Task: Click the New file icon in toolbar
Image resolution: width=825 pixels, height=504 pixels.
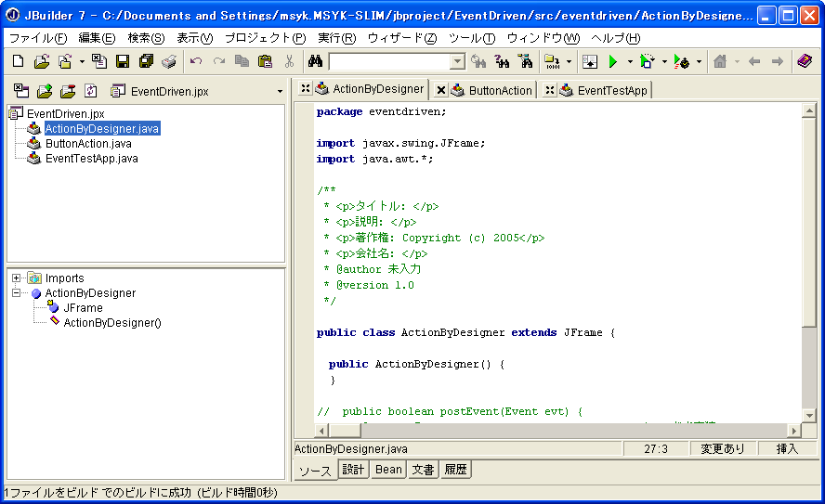Action: pos(18,62)
